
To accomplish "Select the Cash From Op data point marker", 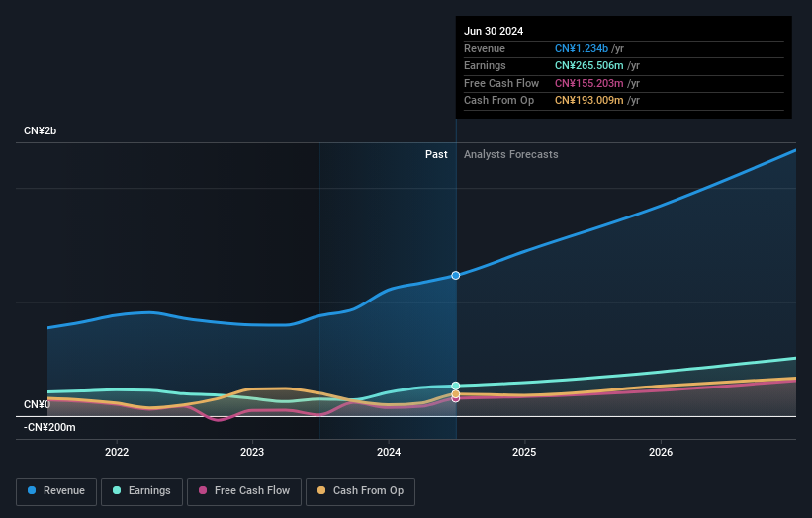I will tap(456, 394).
